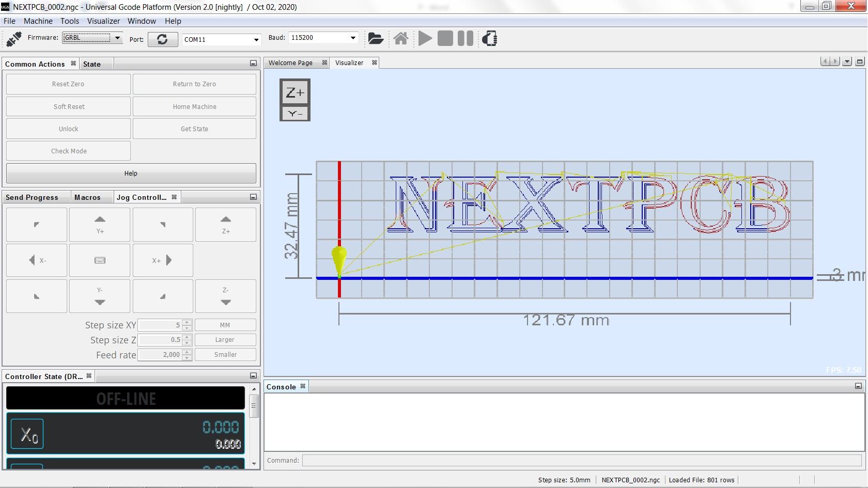868x488 pixels.
Task: Toggle units with the MM button
Action: tap(225, 325)
